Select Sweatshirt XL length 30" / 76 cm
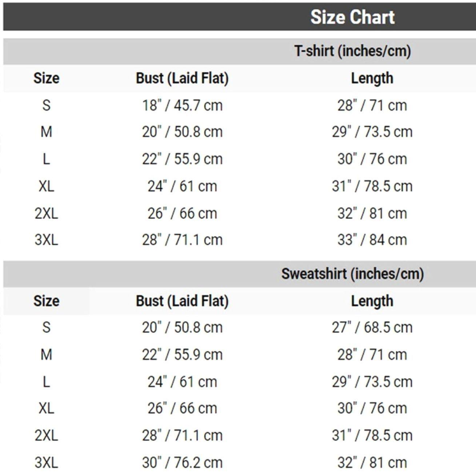This screenshot has height=476, width=476. click(x=372, y=408)
